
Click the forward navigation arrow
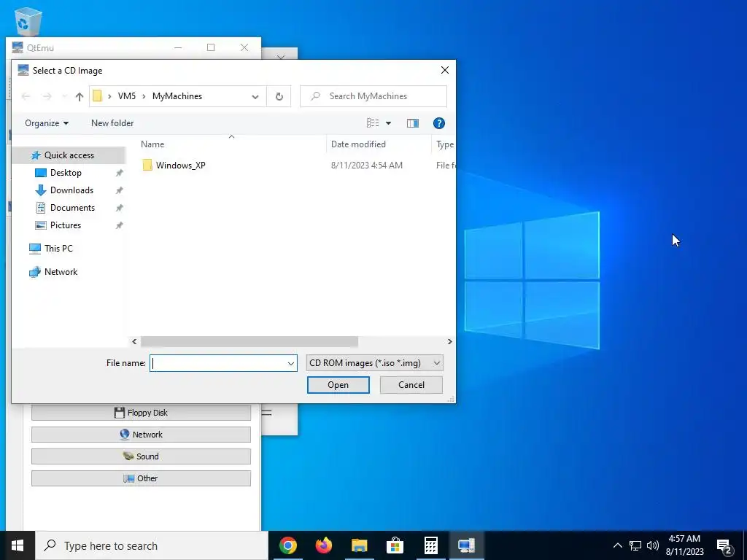[x=47, y=97]
